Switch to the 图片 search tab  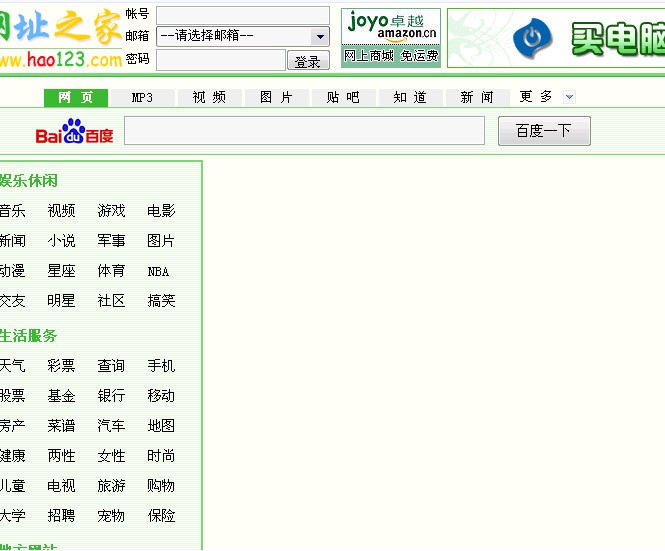[x=276, y=98]
